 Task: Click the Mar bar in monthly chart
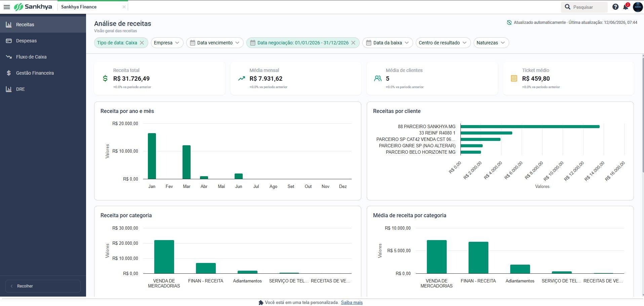187,162
